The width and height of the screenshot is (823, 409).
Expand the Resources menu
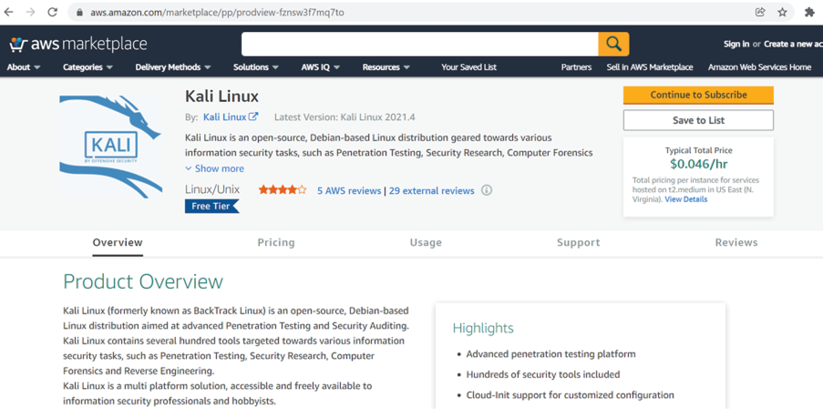pyautogui.click(x=386, y=67)
